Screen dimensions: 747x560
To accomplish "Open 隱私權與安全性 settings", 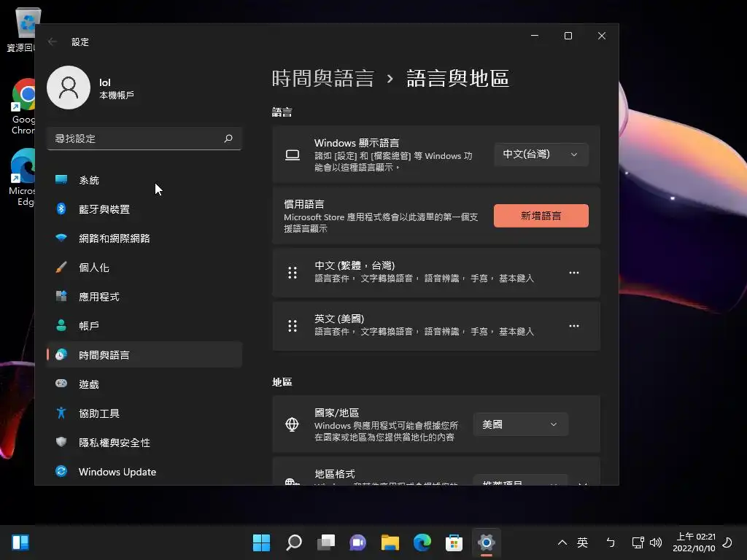I will pos(144,443).
